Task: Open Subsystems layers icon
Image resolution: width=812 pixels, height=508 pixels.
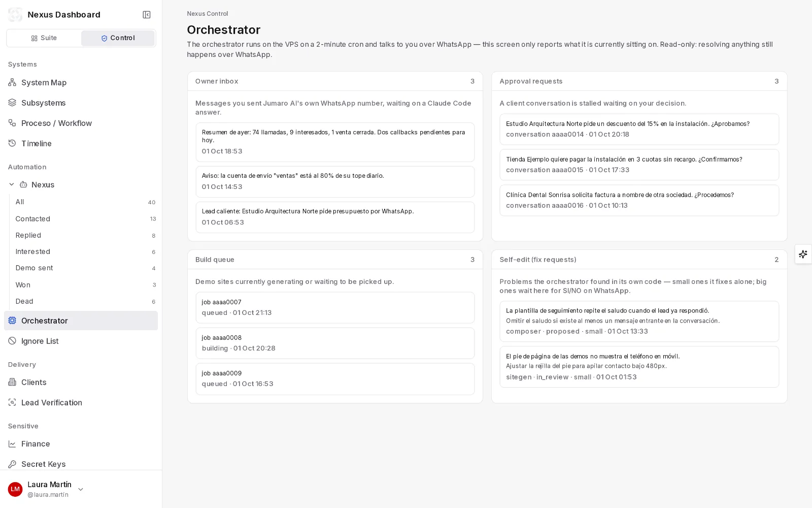Action: (x=12, y=103)
